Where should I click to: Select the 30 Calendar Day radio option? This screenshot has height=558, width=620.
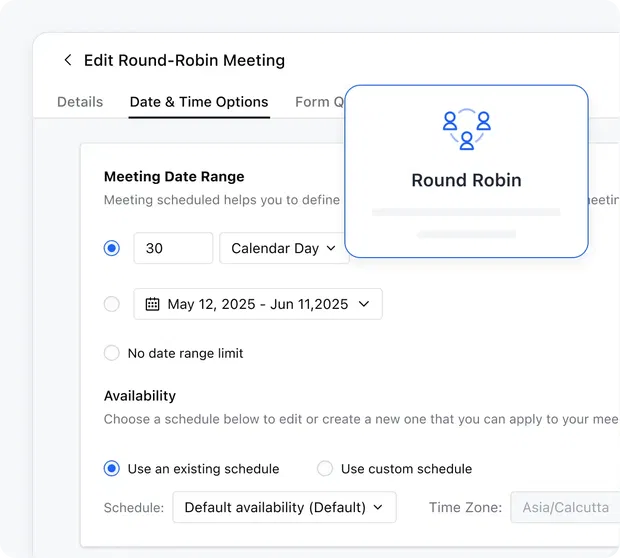tap(112, 248)
